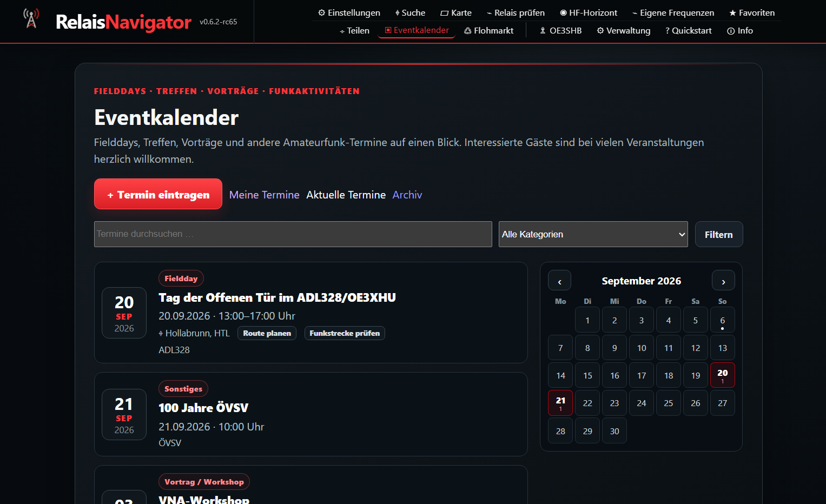Open the Quickstart help page
This screenshot has width=826, height=504.
688,30
